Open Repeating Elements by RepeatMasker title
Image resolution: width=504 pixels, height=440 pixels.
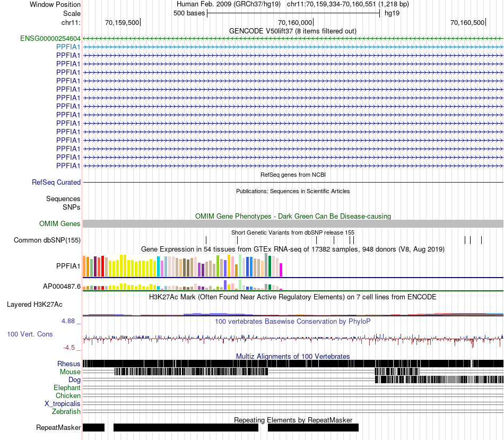pyautogui.click(x=293, y=420)
